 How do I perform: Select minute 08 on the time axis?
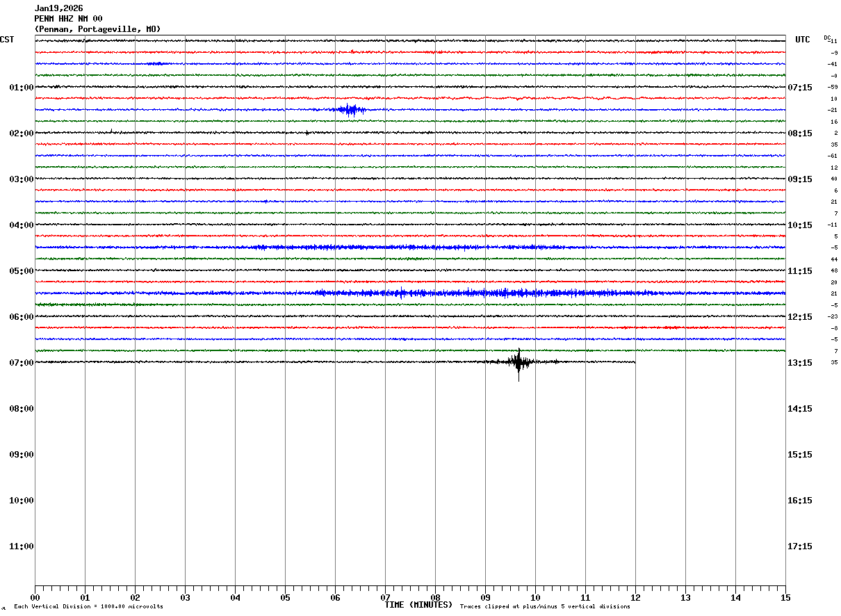coord(435,597)
